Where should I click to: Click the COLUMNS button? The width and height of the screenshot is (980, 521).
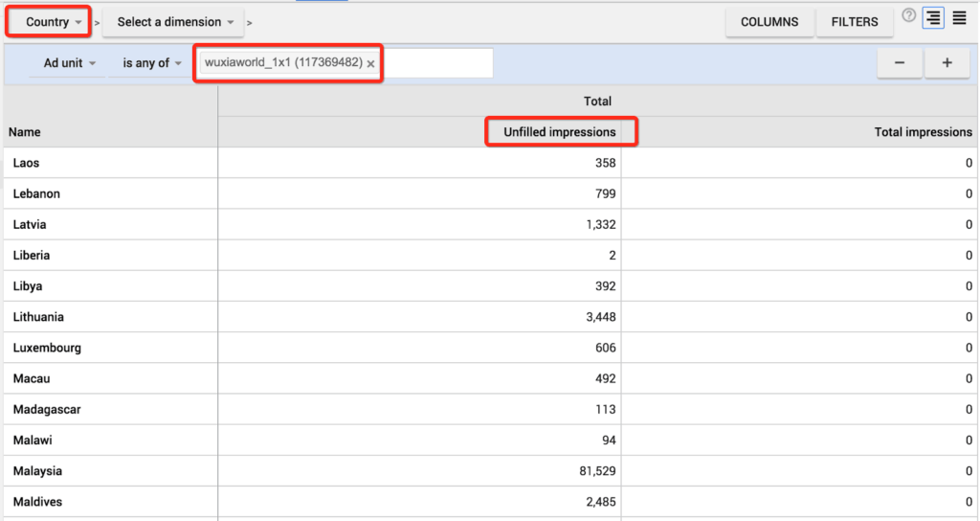[x=769, y=22]
